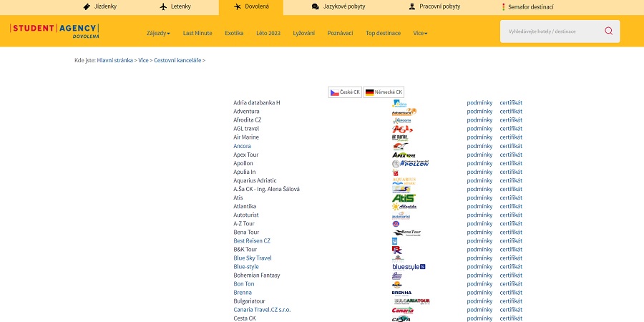Click the Apex Tour logo

click(404, 155)
